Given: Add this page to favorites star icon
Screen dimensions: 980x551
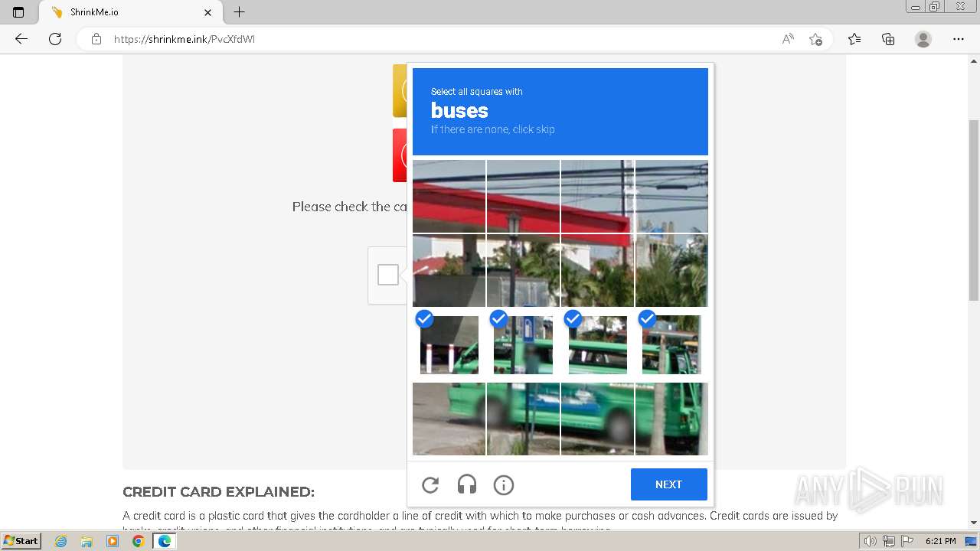Looking at the screenshot, I should pos(816,39).
